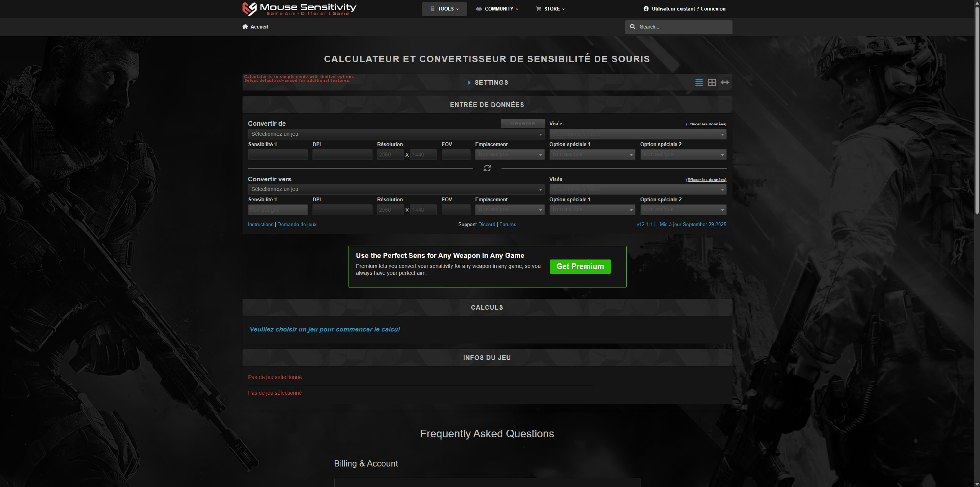
Task: Open the Discord support link
Action: pos(487,225)
